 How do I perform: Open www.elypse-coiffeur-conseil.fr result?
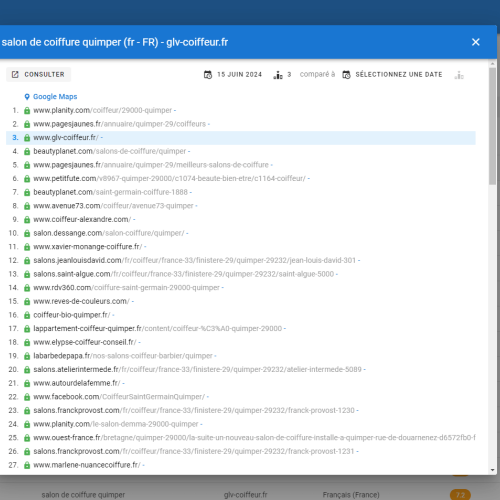[x=85, y=343]
